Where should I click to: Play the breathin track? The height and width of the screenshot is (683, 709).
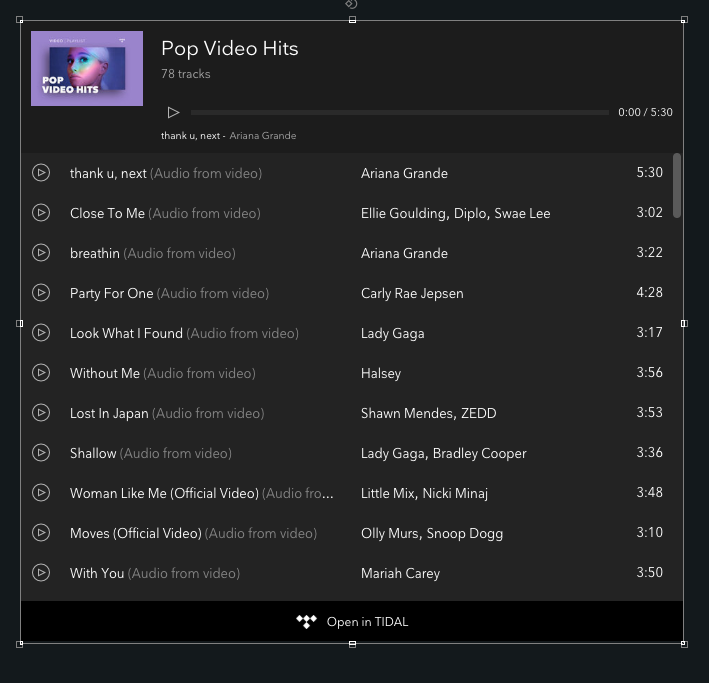[41, 253]
